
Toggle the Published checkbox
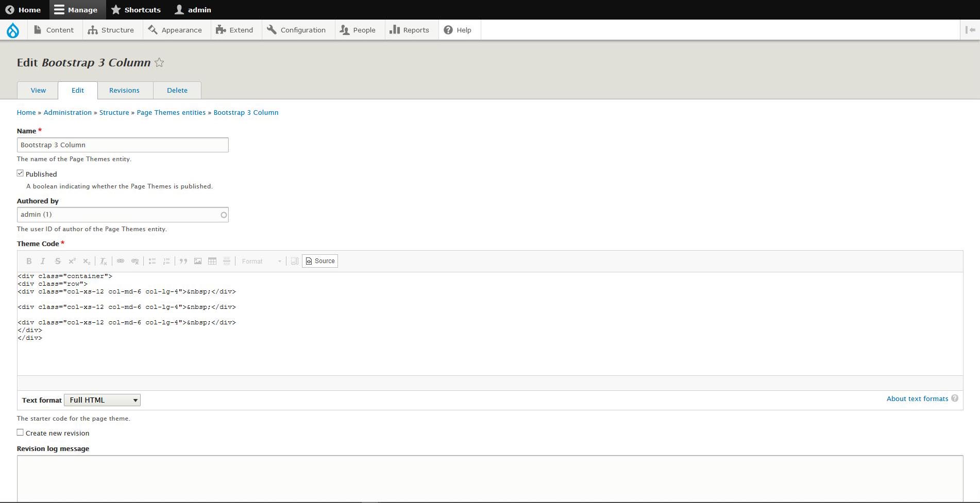pos(20,174)
